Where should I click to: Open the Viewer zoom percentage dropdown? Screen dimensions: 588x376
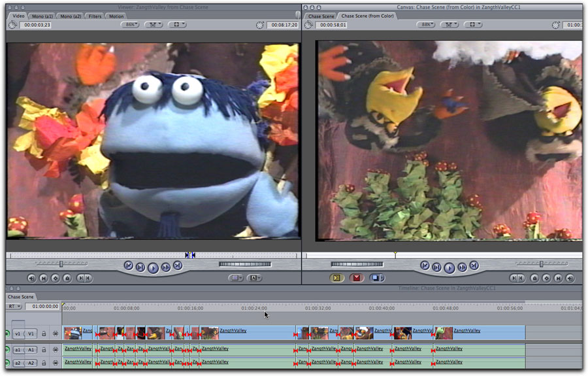131,25
